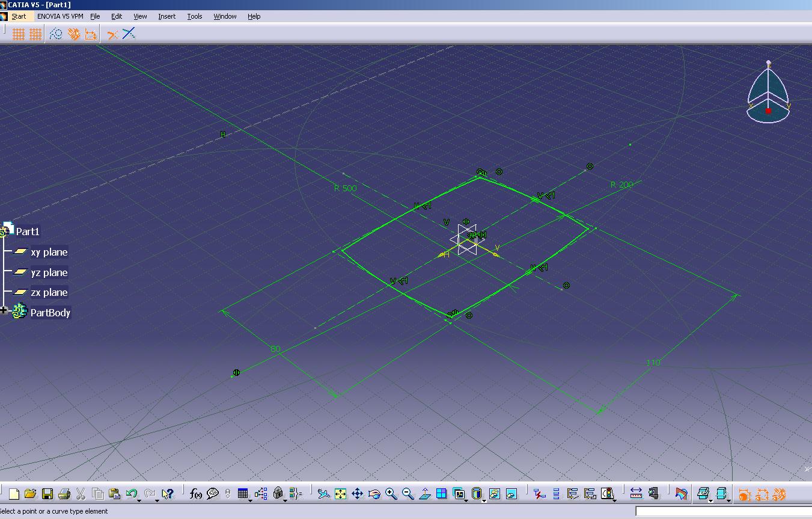Click the Lock selected parameters icon
Screen dimensions: 812x519
[277, 493]
